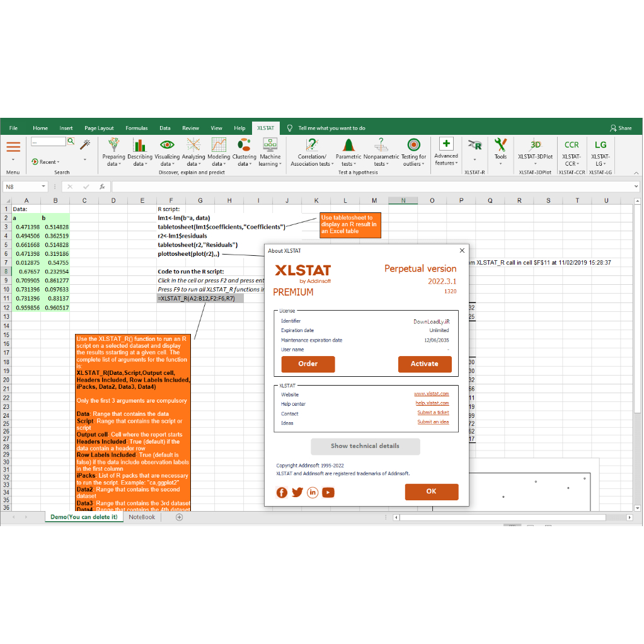Click the Share button
644x644 pixels.
[x=621, y=128]
